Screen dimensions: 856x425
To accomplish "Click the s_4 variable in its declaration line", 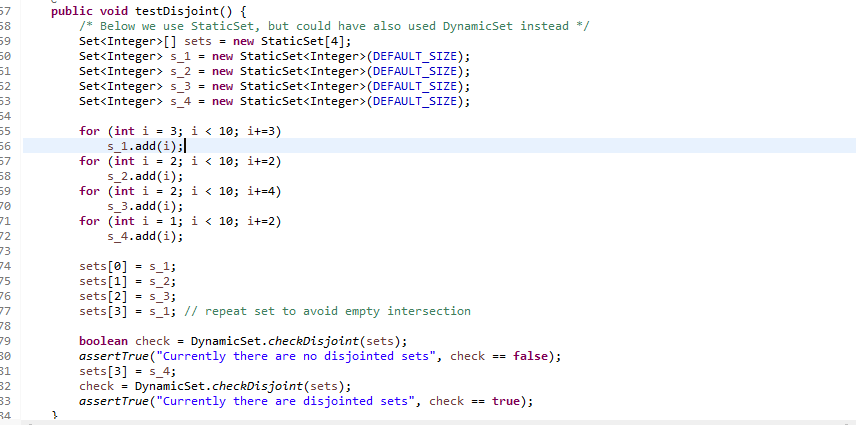I will coord(181,101).
